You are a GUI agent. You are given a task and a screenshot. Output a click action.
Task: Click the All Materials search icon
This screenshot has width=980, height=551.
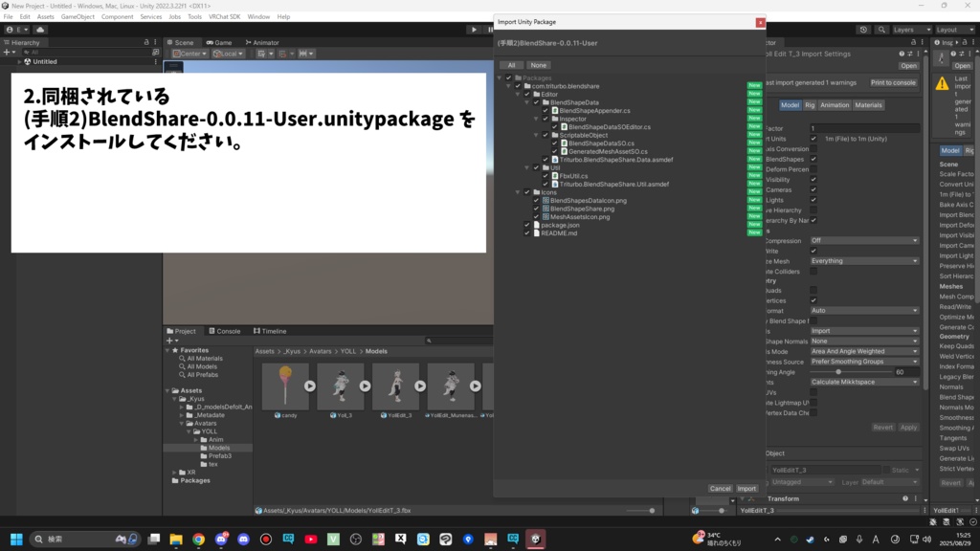pyautogui.click(x=182, y=359)
